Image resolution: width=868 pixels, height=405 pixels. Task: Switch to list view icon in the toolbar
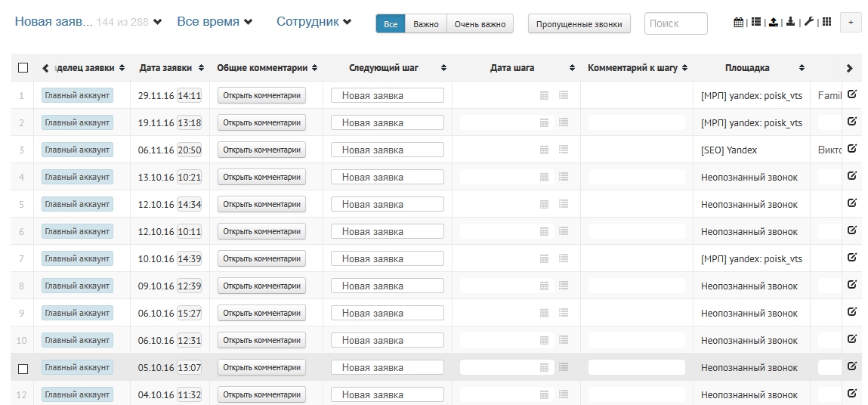pyautogui.click(x=755, y=23)
